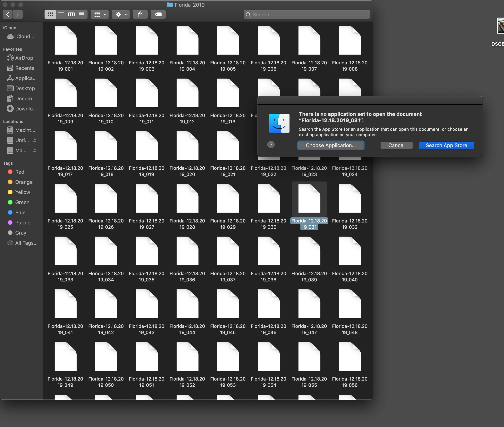The image size is (504, 427).
Task: Eject the Mal... volume in sidebar
Action: pos(35,150)
